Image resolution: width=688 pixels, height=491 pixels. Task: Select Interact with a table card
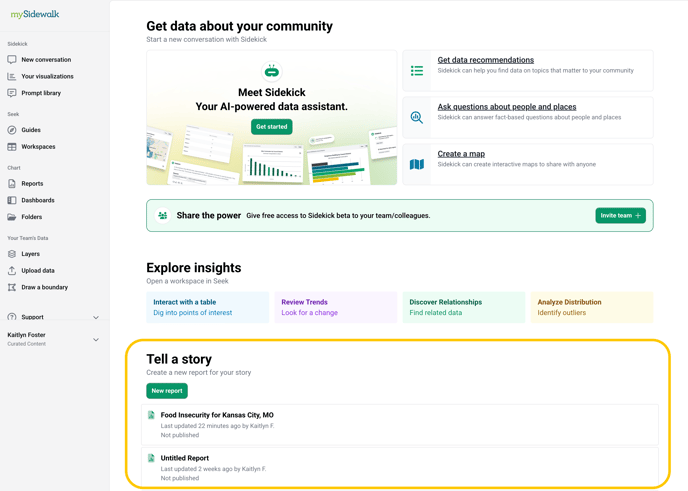[208, 307]
